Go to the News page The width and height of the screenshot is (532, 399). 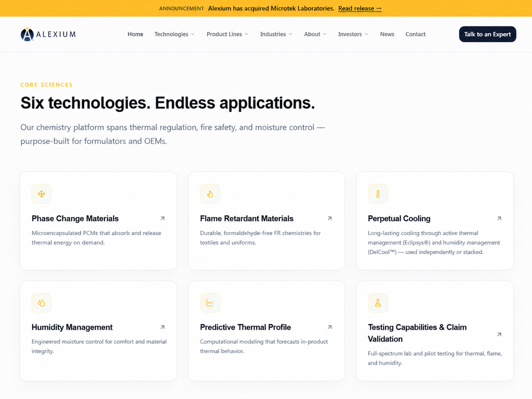[x=387, y=34]
